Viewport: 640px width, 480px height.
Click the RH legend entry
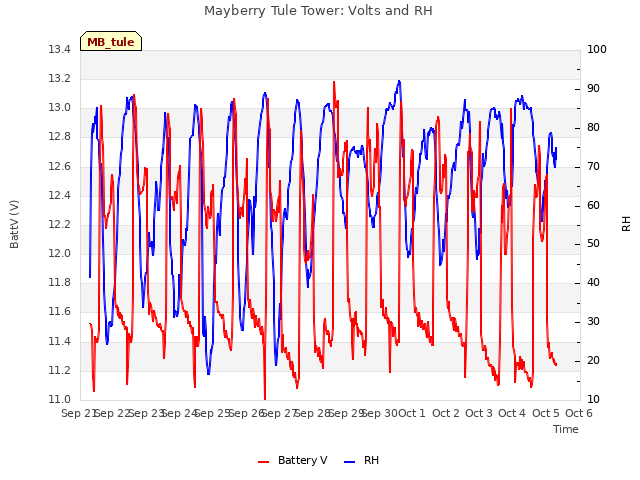click(x=362, y=460)
